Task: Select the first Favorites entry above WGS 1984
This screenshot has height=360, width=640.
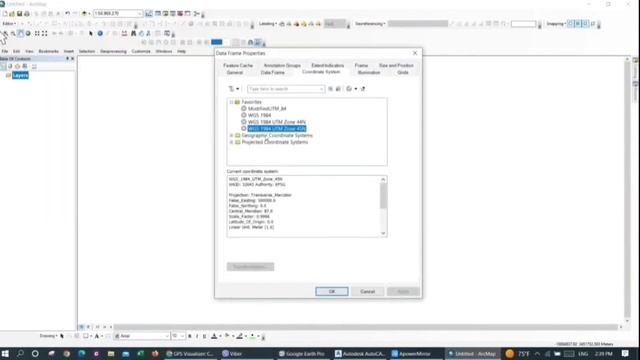Action: click(267, 109)
